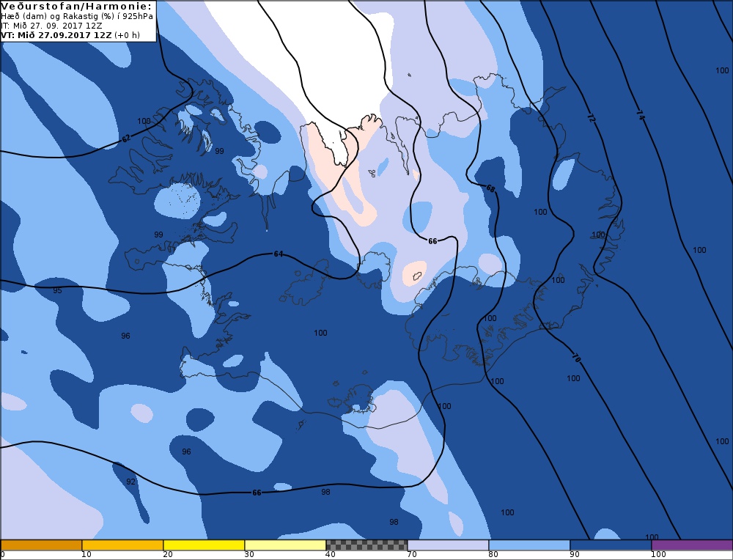Click the '70' tick label in the legend
The height and width of the screenshot is (560, 733).
[412, 555]
